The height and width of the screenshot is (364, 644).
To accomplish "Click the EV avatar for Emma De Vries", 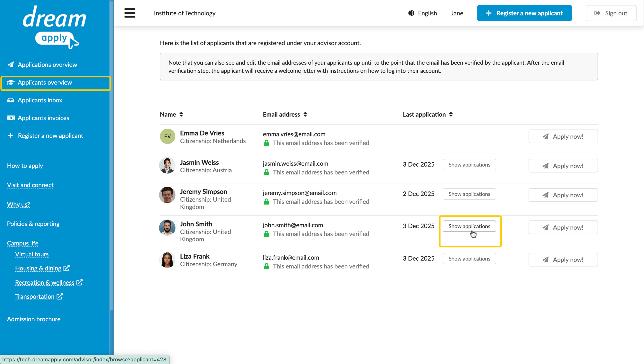I will (x=168, y=136).
